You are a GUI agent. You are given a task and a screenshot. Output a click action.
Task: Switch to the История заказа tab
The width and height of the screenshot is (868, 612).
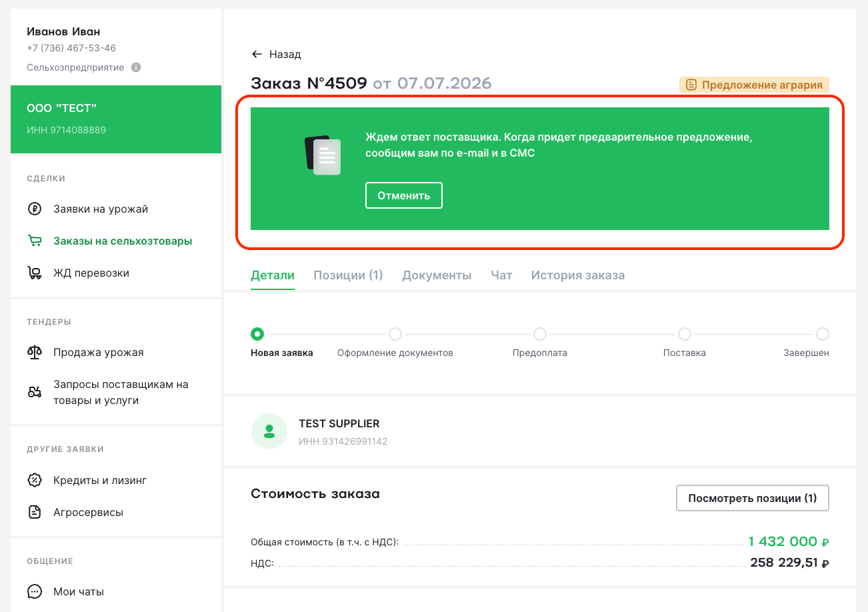[x=578, y=275]
